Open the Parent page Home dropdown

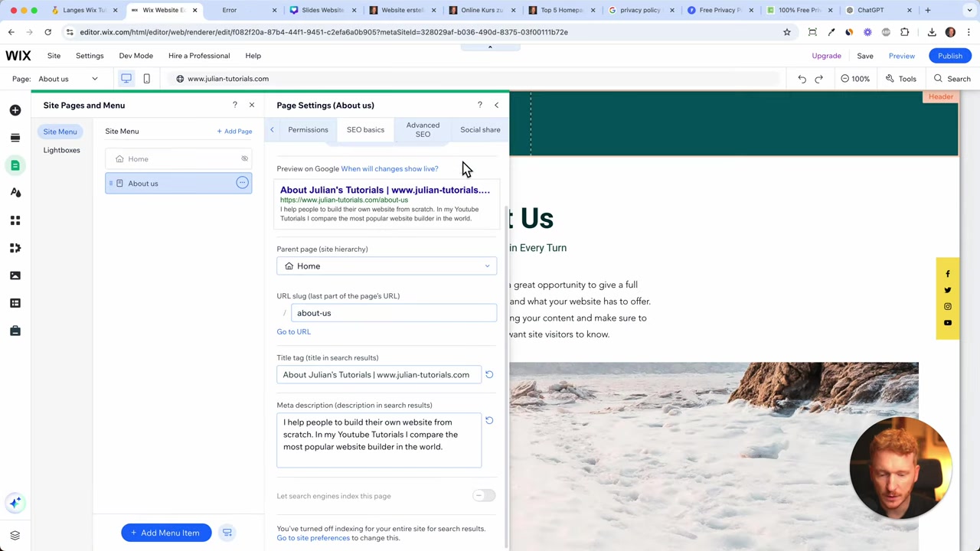(x=387, y=266)
